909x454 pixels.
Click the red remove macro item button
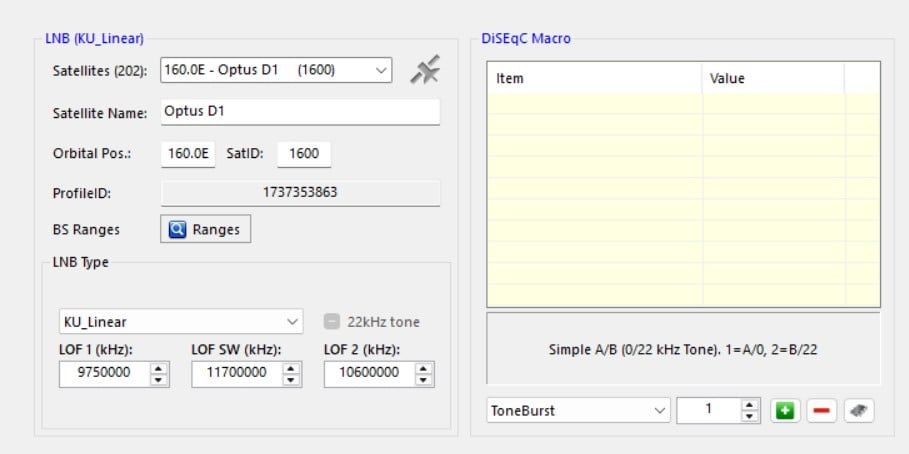click(x=820, y=411)
